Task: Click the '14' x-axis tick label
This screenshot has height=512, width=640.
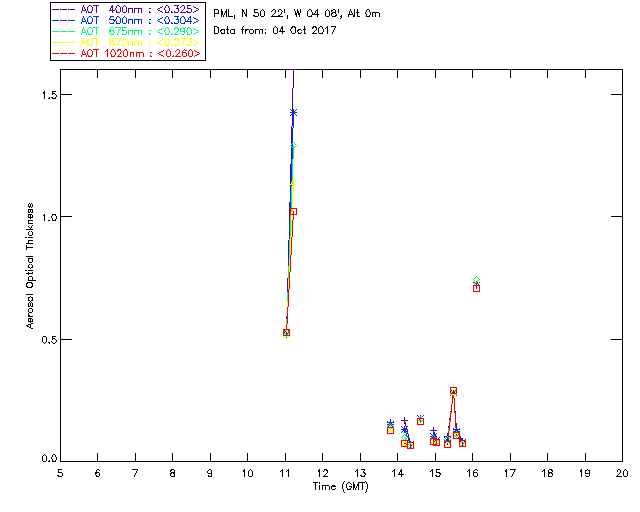Action: pyautogui.click(x=398, y=474)
